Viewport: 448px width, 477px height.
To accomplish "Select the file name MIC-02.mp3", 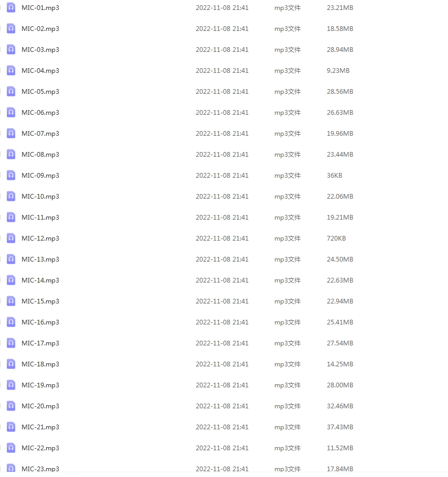I will tap(40, 29).
